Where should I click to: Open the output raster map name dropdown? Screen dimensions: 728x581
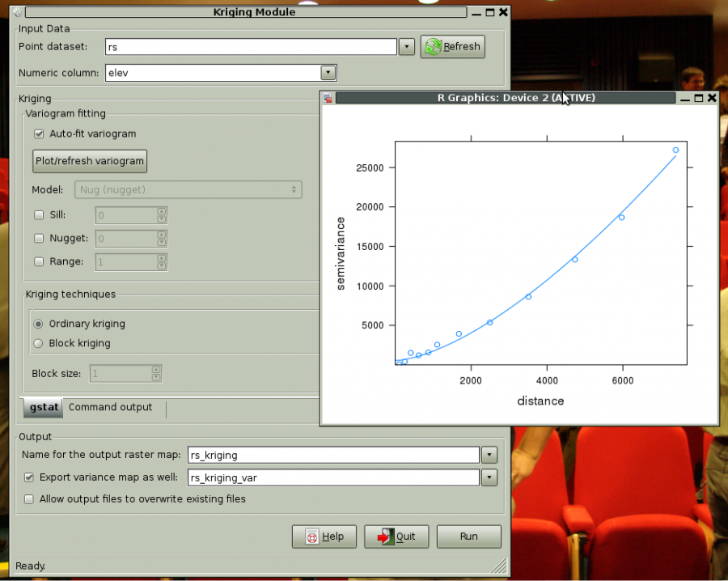point(489,455)
